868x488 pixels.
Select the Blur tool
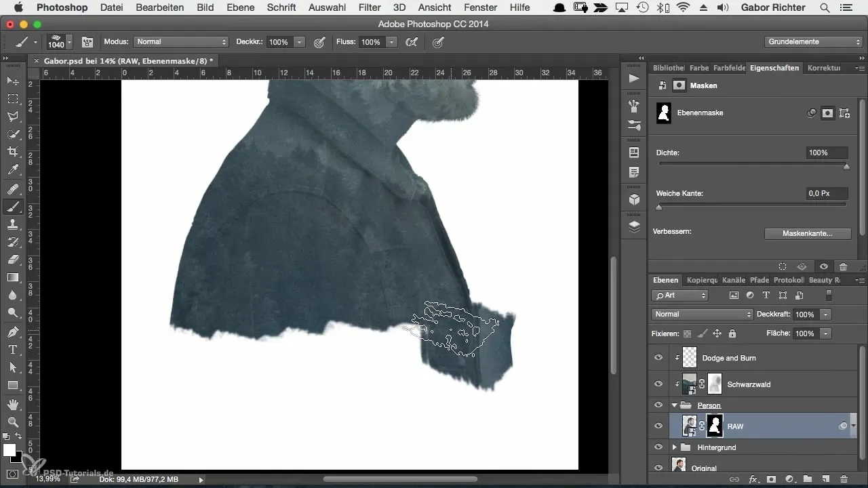(x=12, y=295)
